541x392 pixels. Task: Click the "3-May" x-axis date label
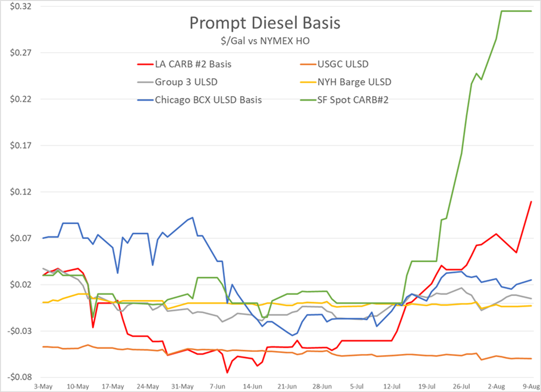click(43, 386)
